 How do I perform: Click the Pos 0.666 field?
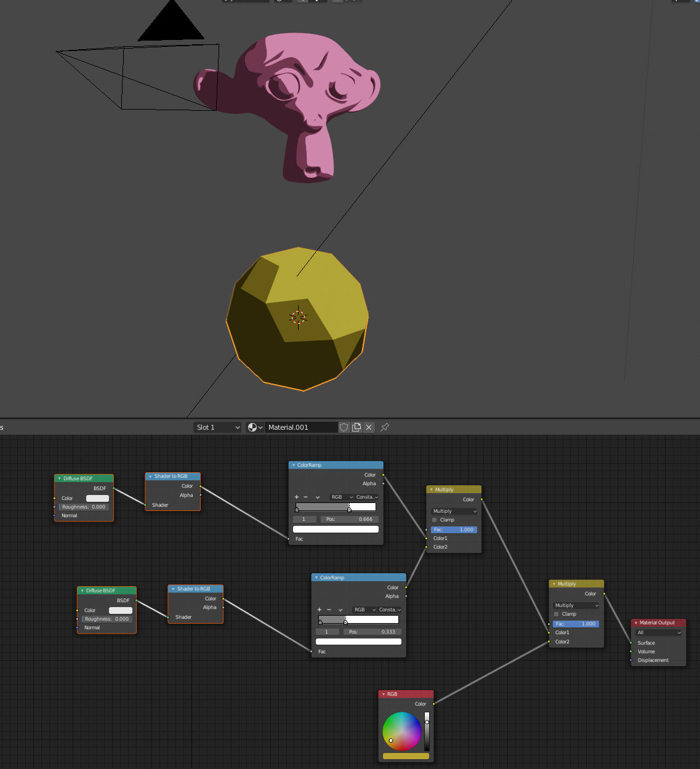(x=349, y=519)
